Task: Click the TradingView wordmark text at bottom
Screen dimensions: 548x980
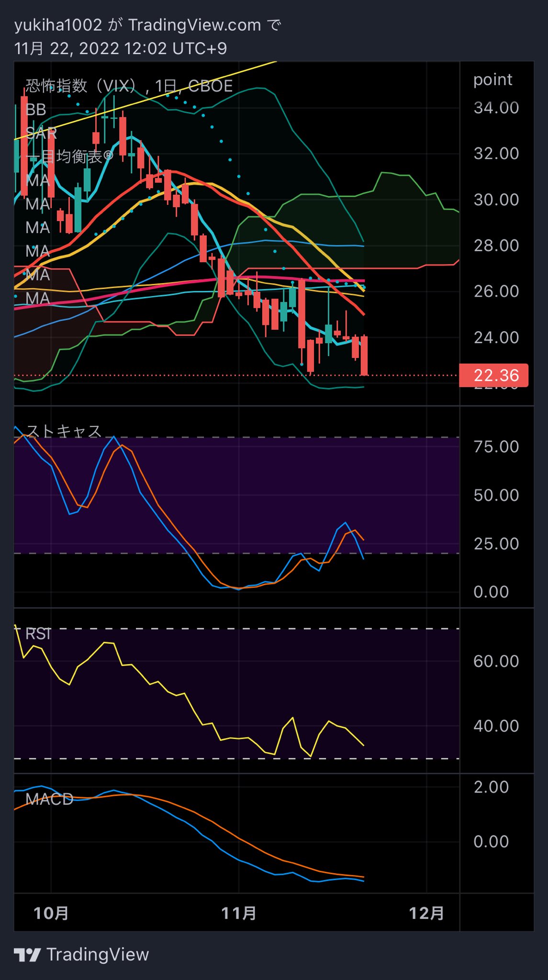Action: tap(98, 955)
